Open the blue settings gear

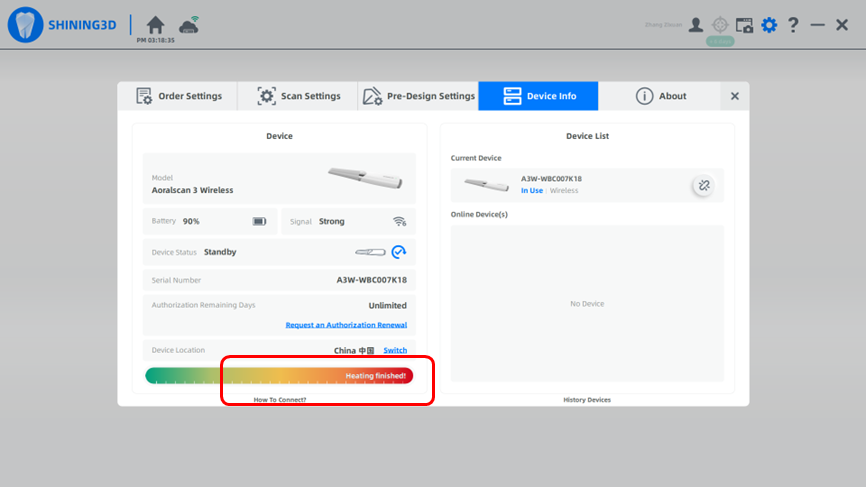click(x=769, y=25)
